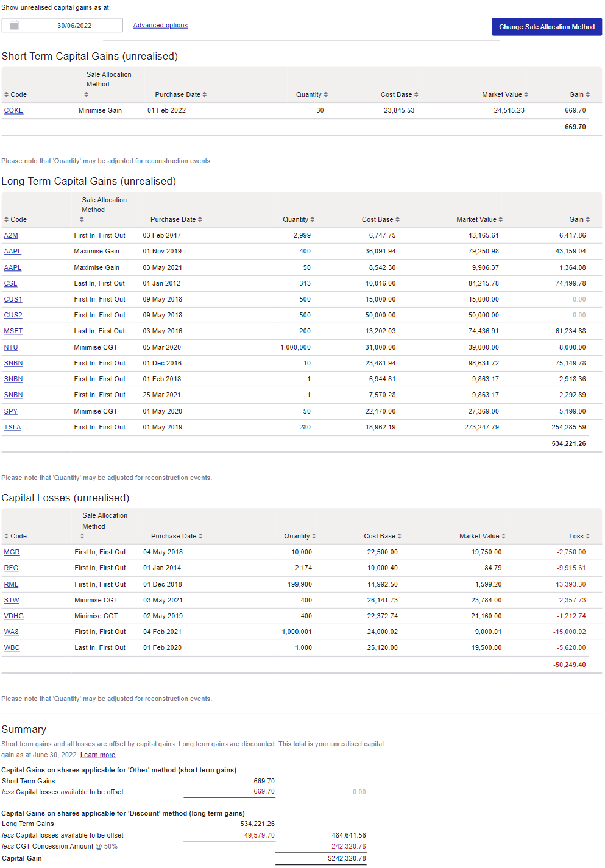Open the TSLA holding page
605x868 pixels.
coord(12,427)
